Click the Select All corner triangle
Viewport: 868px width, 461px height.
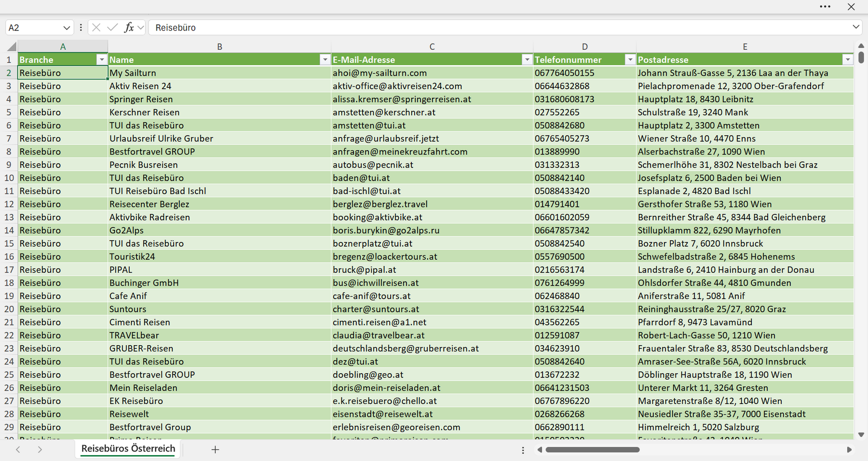click(12, 47)
